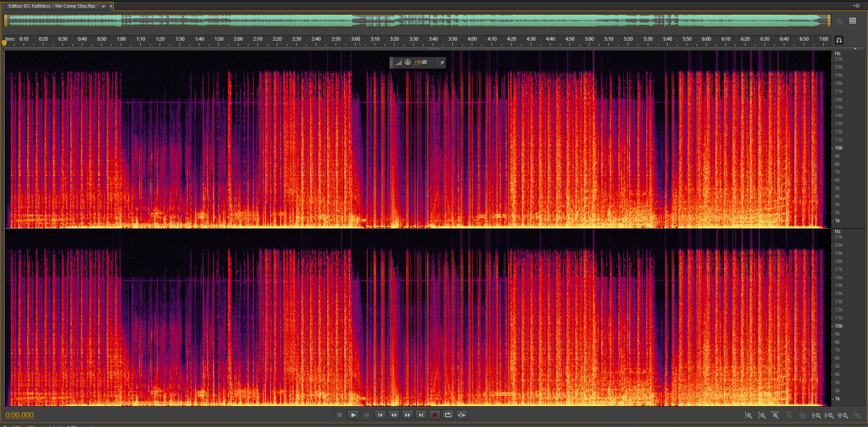Image resolution: width=868 pixels, height=427 pixels.
Task: Click Zoom Out (Amplitude) icon
Action: click(762, 415)
